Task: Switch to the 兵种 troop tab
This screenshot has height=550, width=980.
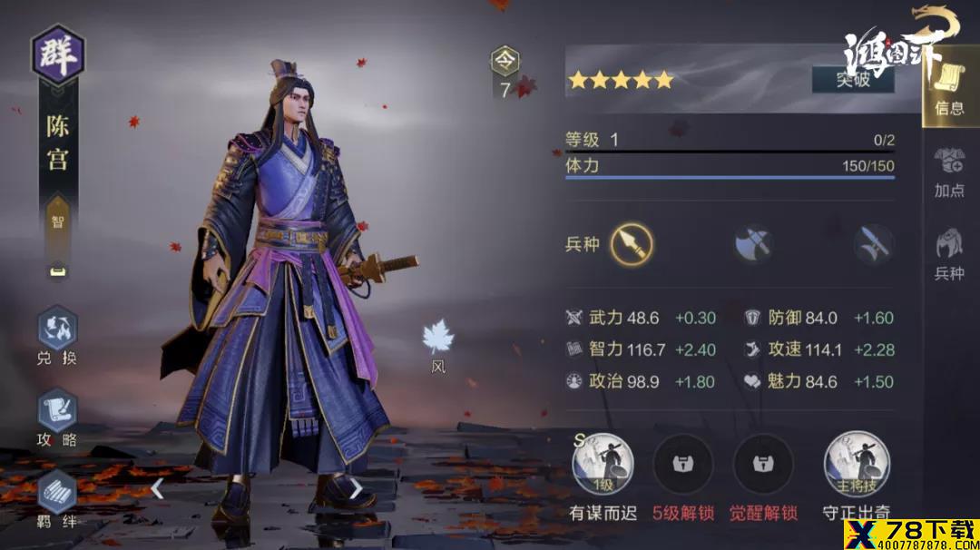Action: pyautogui.click(x=949, y=254)
